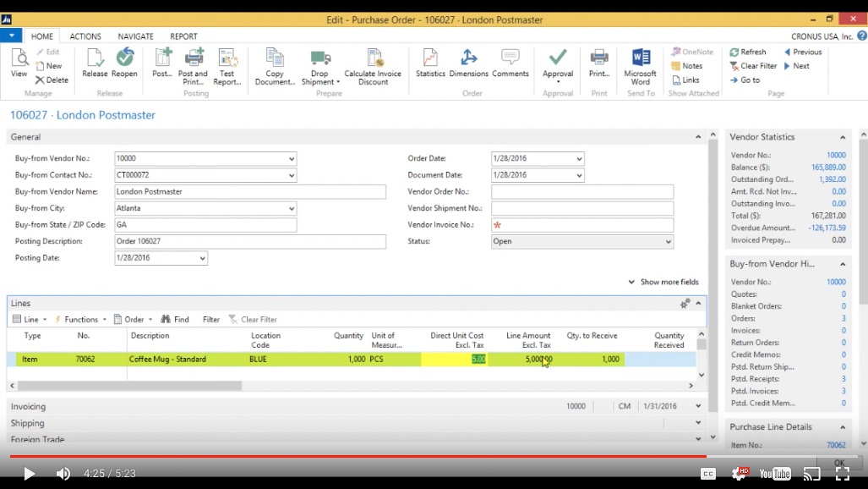Select the Direct Unit Cost cell
The height and width of the screenshot is (489, 868).
(x=454, y=360)
